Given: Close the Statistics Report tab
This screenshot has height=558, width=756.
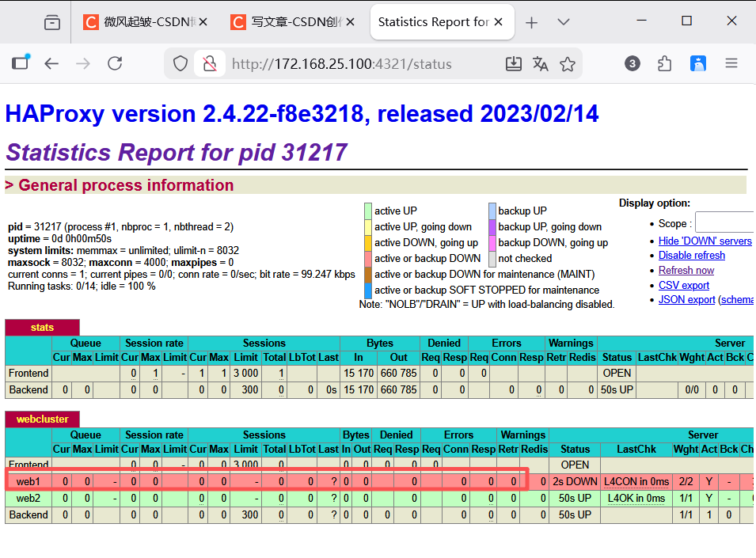Looking at the screenshot, I should pyautogui.click(x=499, y=22).
